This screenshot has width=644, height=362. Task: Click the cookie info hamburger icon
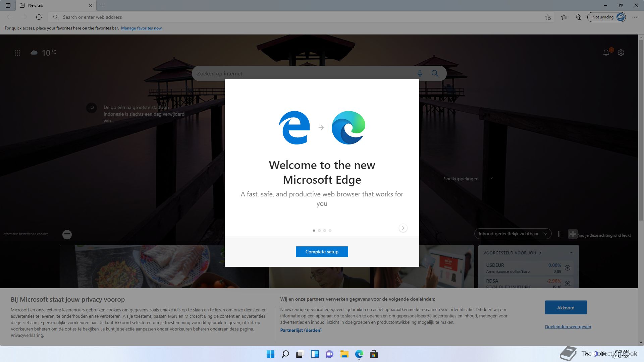[x=67, y=235]
